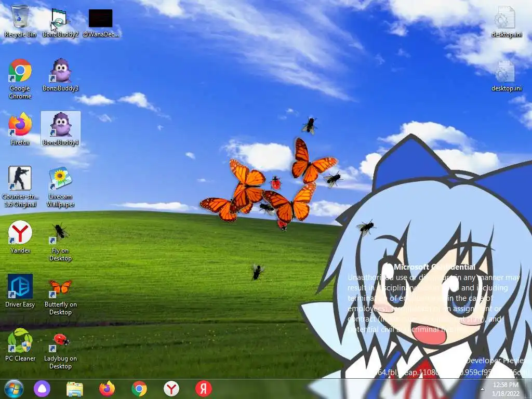Select the upper desktop.ini file icon
Viewport: 532px width, 399px height.
pyautogui.click(x=506, y=21)
